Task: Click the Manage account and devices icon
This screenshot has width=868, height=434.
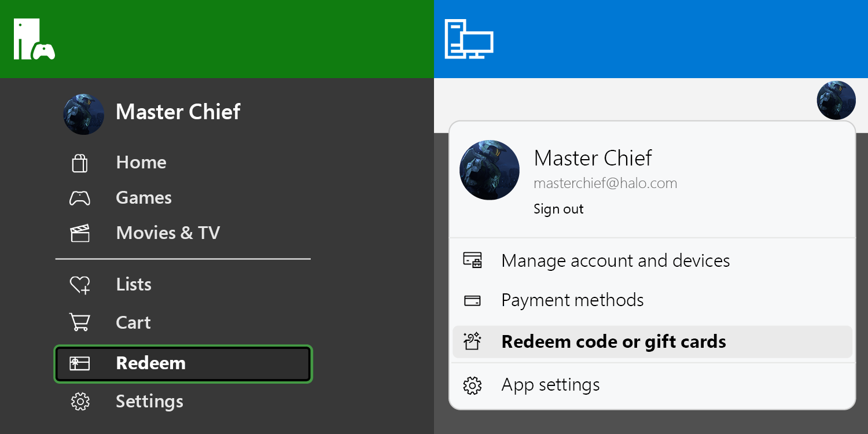Action: coord(472,261)
